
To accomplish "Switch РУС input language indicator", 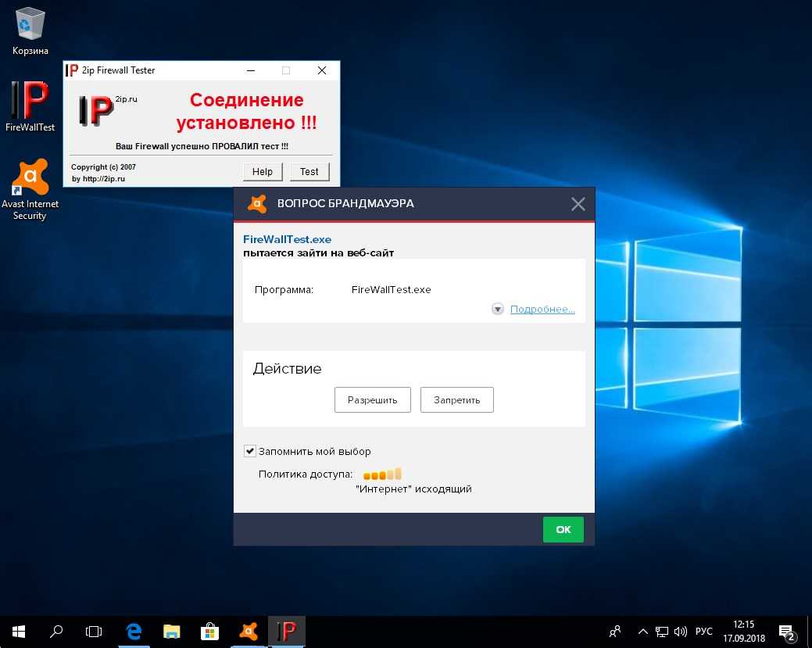I will pos(704,632).
